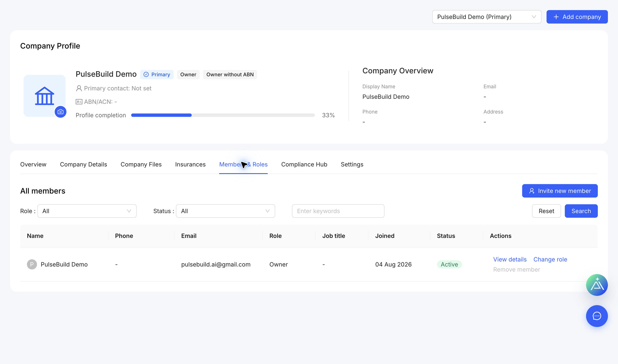Click the 33% completion value
Screen dimensions: 618x364
point(328,115)
